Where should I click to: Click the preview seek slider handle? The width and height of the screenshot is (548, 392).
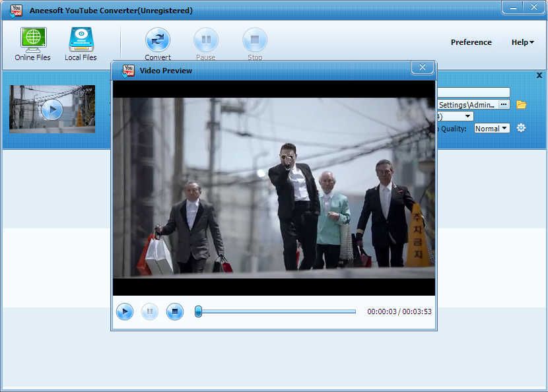[198, 311]
